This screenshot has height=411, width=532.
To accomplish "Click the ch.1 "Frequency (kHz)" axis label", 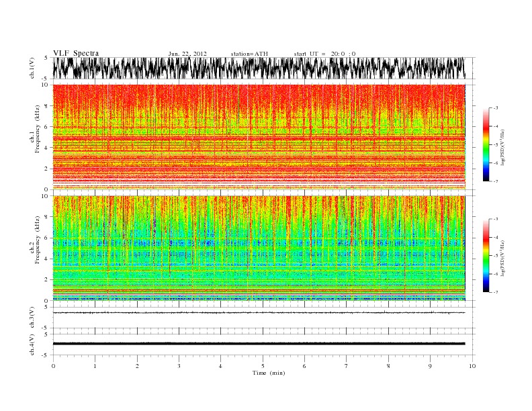I will tap(38, 129).
